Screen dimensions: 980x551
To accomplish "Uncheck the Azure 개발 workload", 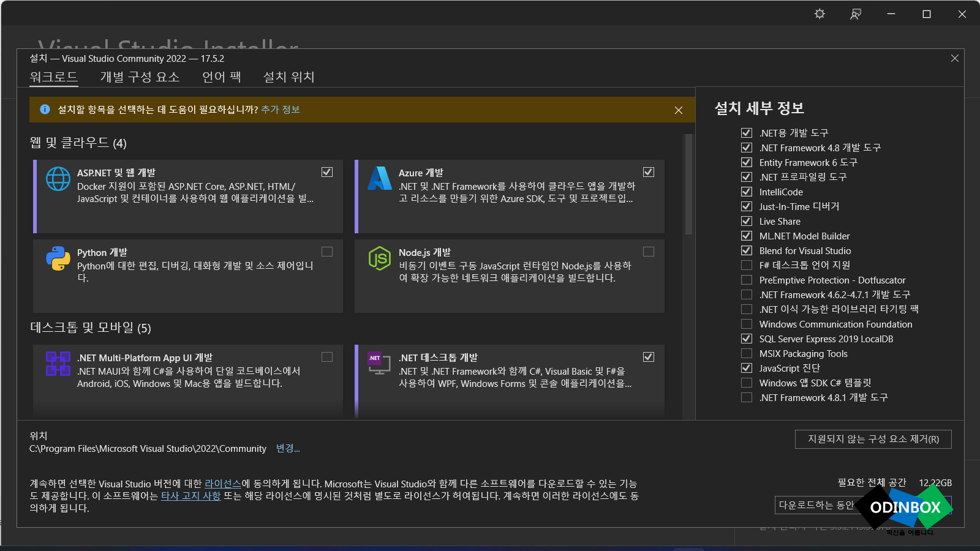I will click(x=649, y=172).
